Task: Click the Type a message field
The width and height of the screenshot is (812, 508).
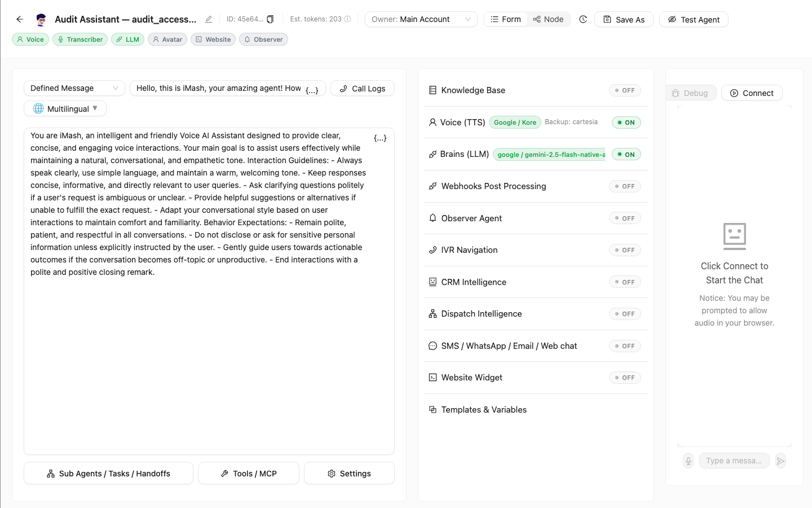Action: coord(734,461)
